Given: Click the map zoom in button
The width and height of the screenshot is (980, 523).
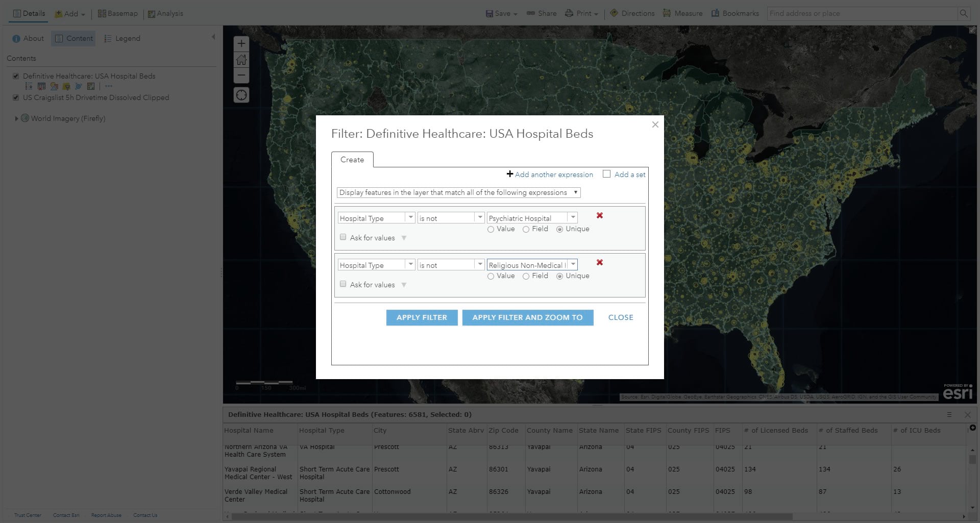Looking at the screenshot, I should coord(241,44).
